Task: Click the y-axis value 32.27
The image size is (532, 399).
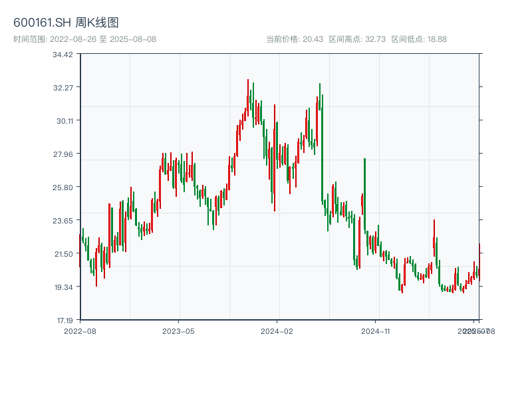Action: tap(63, 88)
